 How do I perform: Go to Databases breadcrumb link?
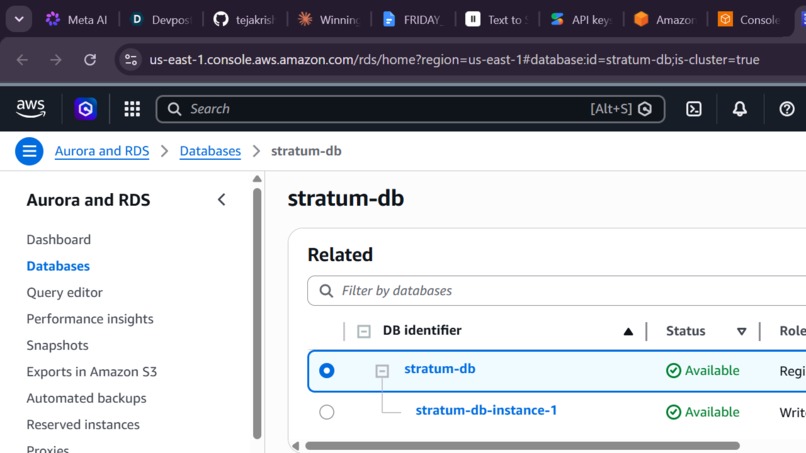[210, 151]
